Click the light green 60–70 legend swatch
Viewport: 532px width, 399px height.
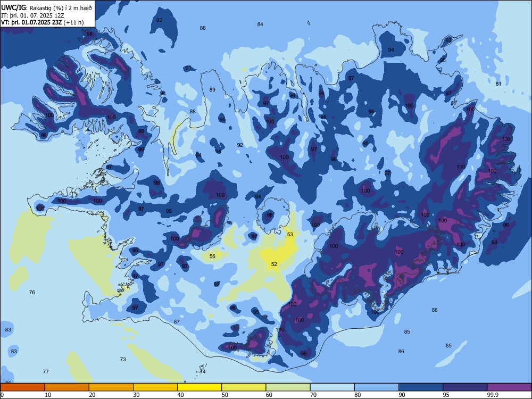(288, 387)
